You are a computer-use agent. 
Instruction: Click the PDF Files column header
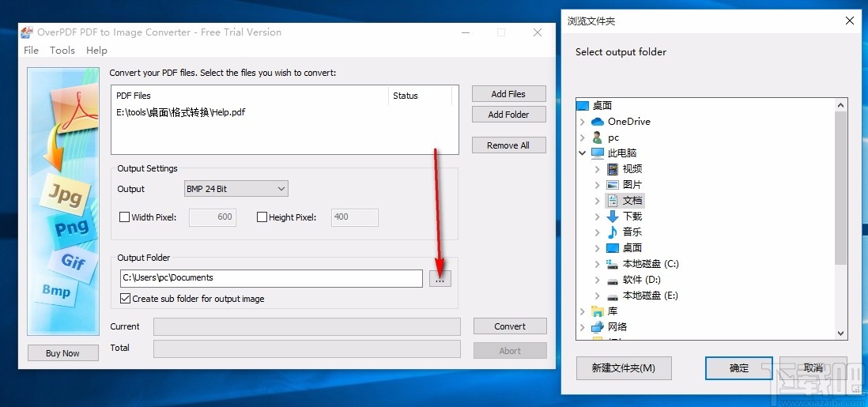click(251, 96)
